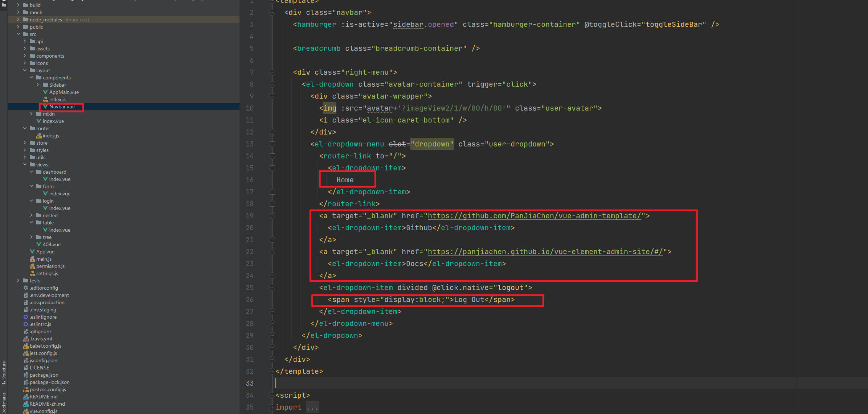Select permission.js in project tree
The image size is (868, 414).
tap(50, 266)
